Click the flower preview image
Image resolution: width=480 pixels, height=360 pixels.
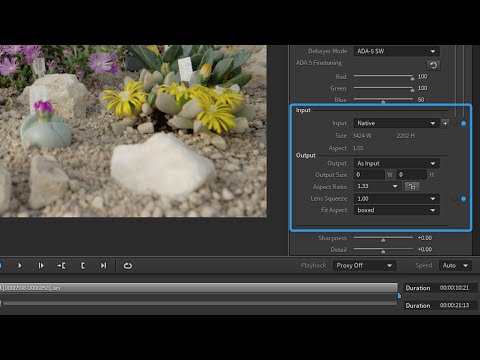(x=133, y=131)
